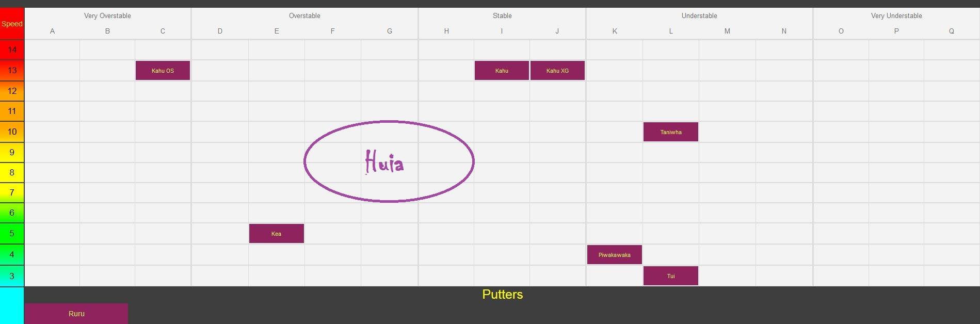Open the Piwakawaka disc entry

tap(615, 255)
